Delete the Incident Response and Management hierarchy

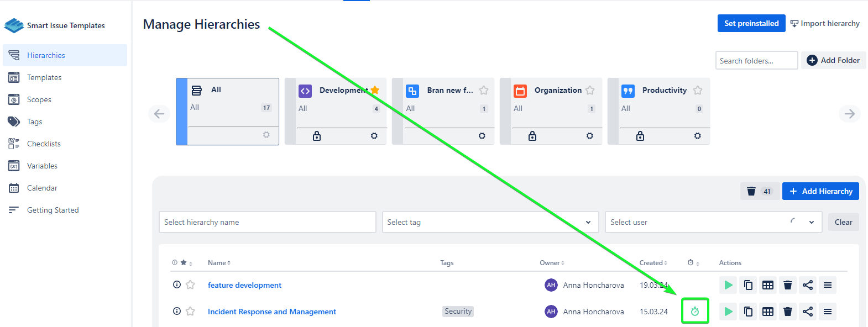coord(788,312)
